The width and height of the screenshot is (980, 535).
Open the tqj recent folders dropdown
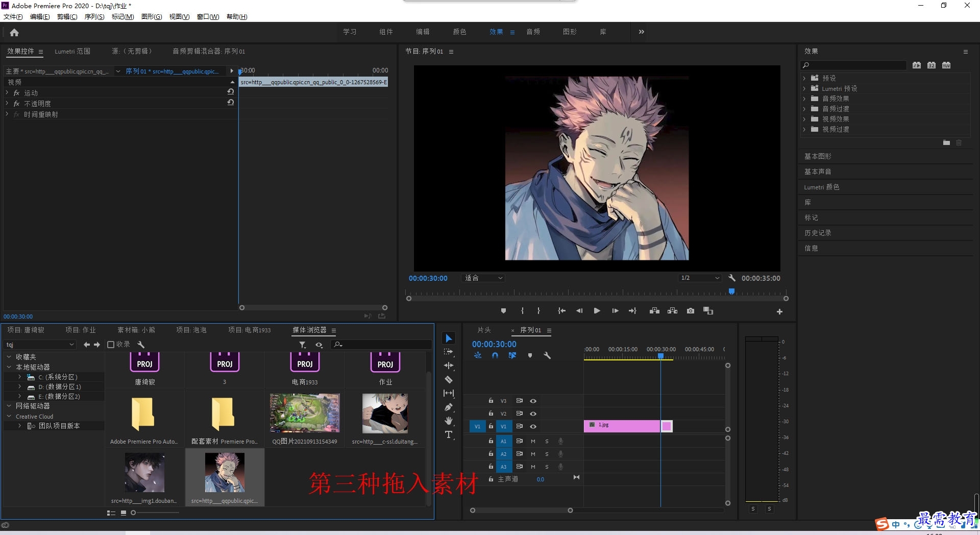click(40, 345)
